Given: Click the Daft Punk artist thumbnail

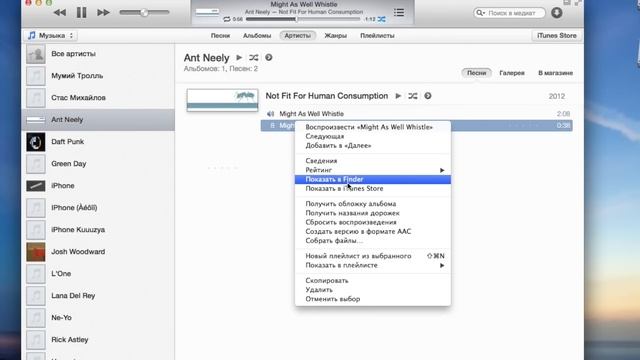Looking at the screenshot, I should 36,142.
